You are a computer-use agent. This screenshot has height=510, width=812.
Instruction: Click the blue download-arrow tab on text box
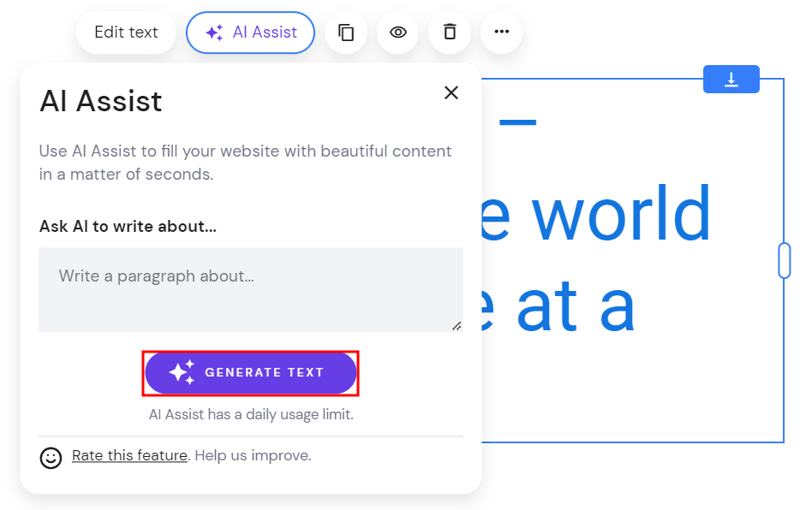[731, 79]
